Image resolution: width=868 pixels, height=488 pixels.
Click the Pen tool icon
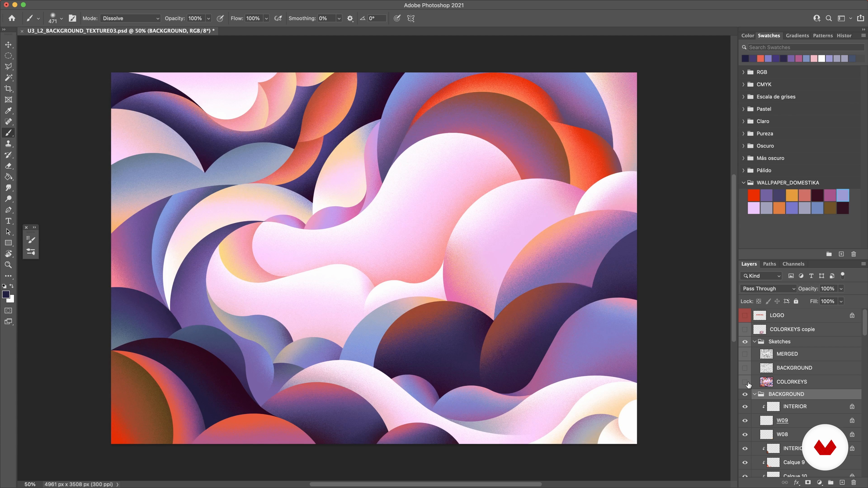[x=8, y=210]
